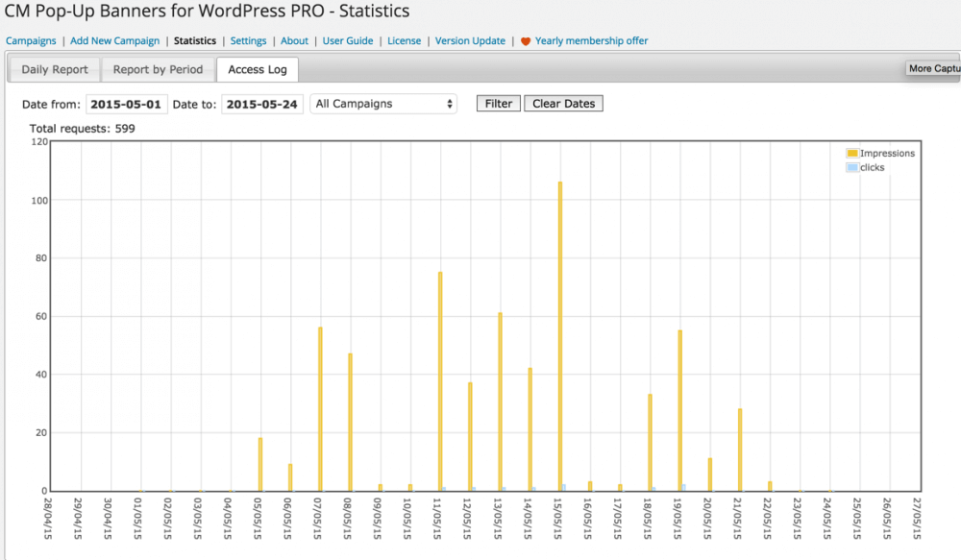Open the Settings link
The image size is (961, 560).
(x=248, y=41)
